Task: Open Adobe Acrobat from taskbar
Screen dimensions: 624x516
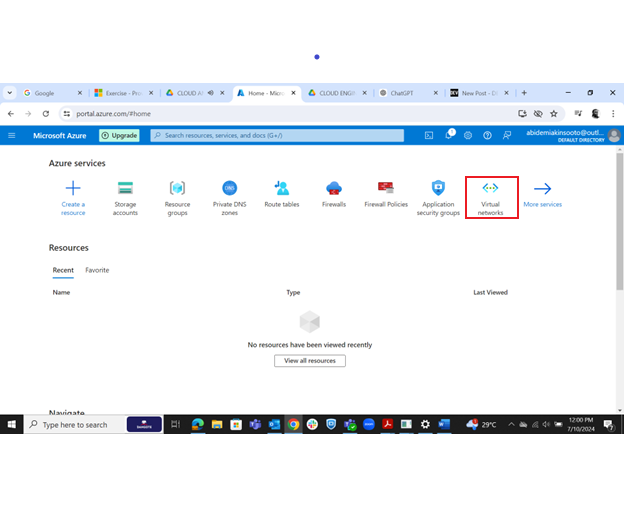Action: [387, 424]
